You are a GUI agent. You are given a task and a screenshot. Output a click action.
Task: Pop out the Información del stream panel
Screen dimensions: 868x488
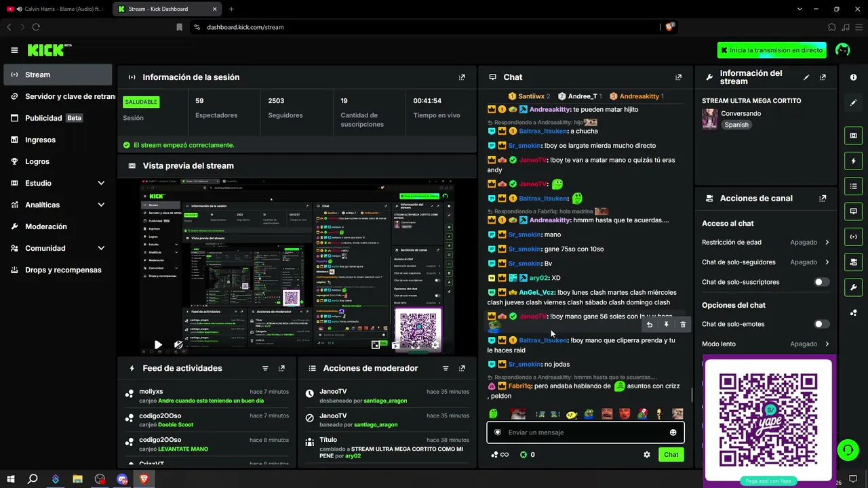coord(823,77)
